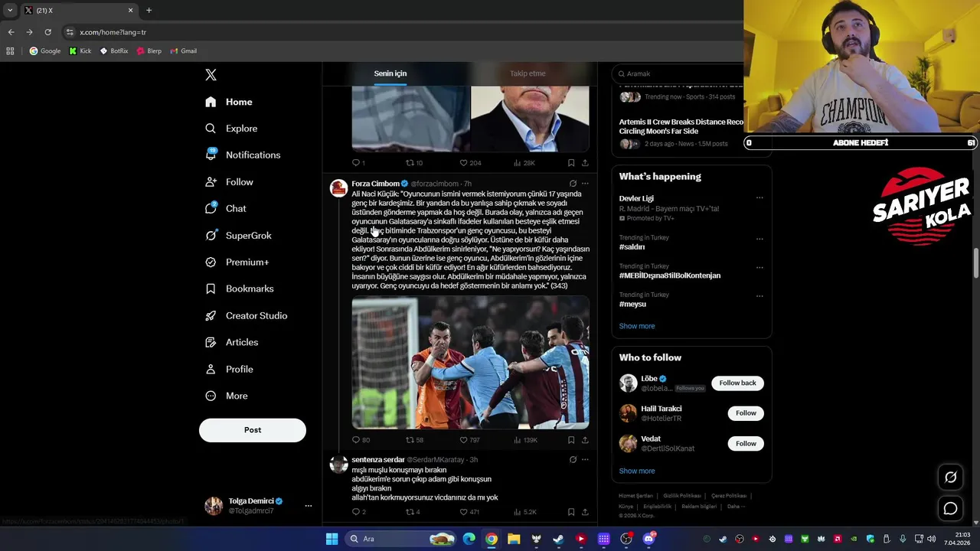Viewport: 980px width, 551px height.
Task: Click the X logo in sidebar
Action: point(211,74)
